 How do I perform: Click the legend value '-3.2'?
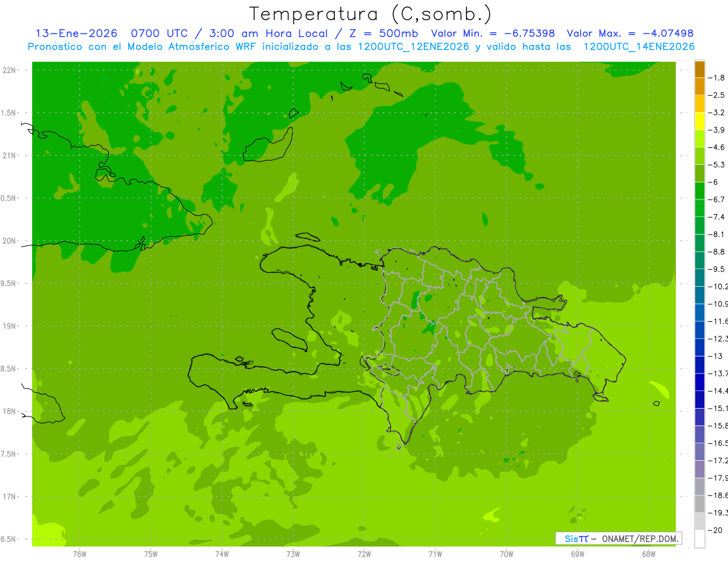pos(716,113)
